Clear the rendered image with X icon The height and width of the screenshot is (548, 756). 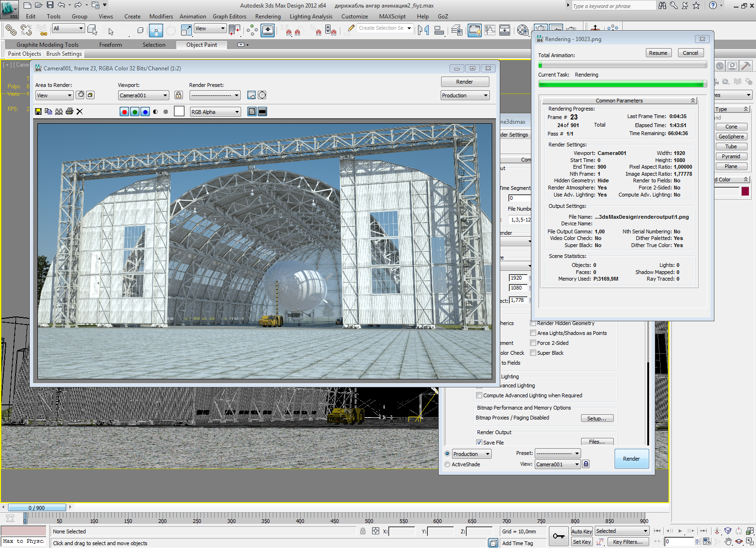point(79,111)
